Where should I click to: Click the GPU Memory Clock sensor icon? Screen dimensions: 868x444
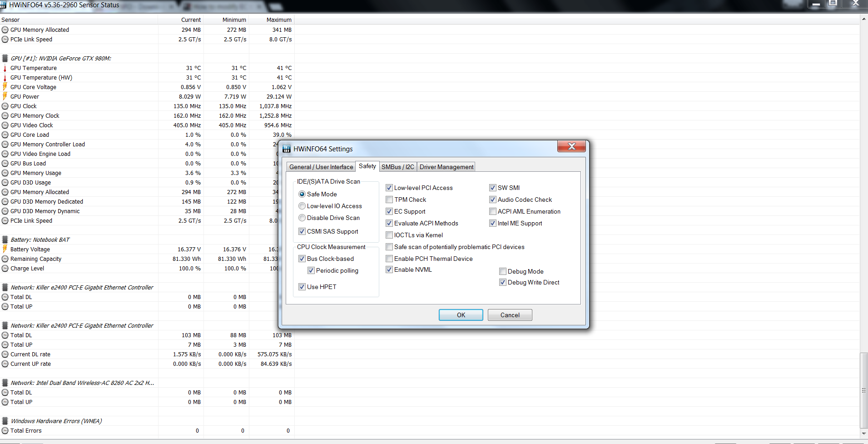click(5, 116)
